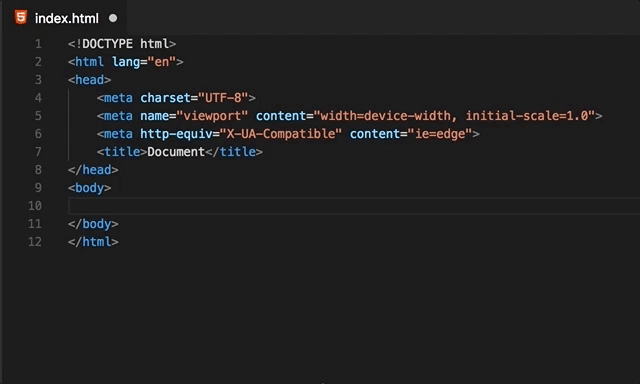
Task: Click the closing html tag on line 12
Action: pyautogui.click(x=93, y=242)
